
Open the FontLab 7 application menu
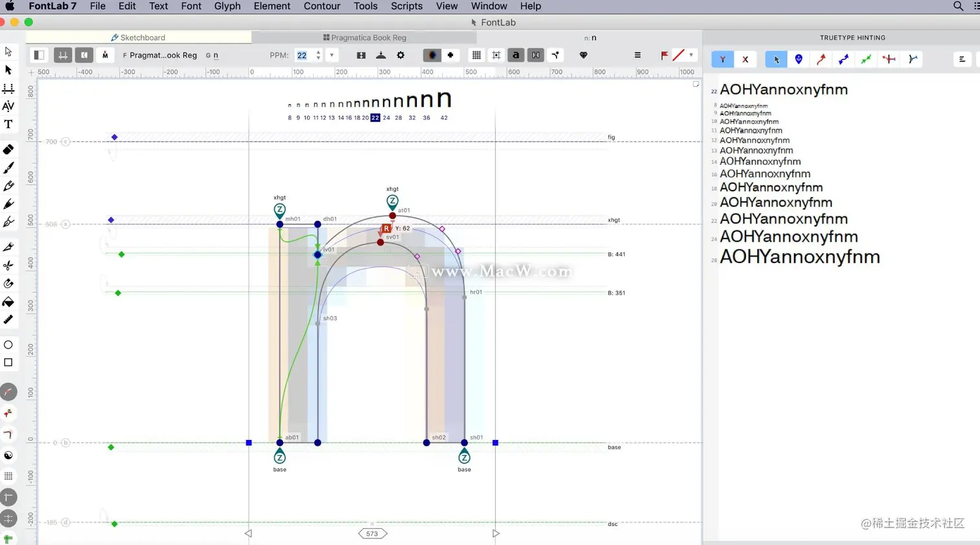[52, 6]
